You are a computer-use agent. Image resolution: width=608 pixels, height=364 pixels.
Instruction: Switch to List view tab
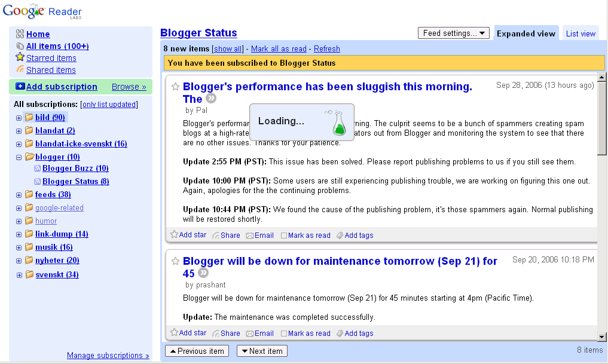point(580,33)
